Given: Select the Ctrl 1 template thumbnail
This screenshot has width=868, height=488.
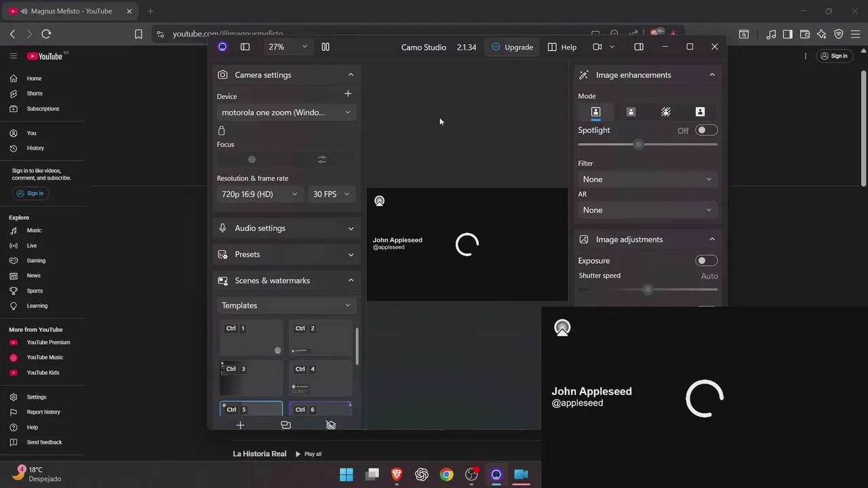Looking at the screenshot, I should (x=251, y=338).
